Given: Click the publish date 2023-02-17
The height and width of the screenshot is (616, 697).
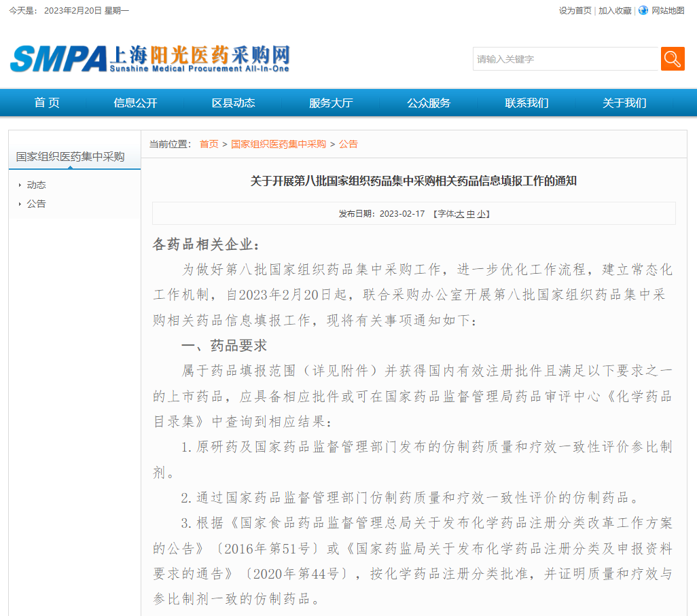Looking at the screenshot, I should click(402, 214).
